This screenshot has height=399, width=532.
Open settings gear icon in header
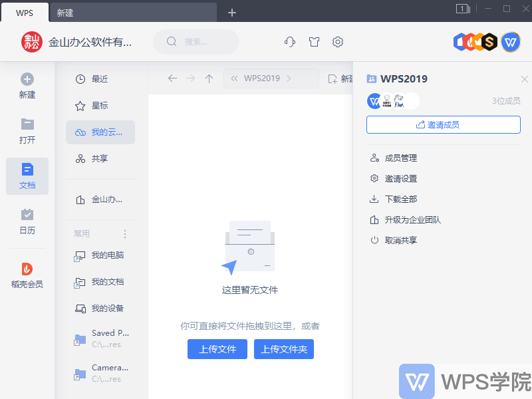338,42
